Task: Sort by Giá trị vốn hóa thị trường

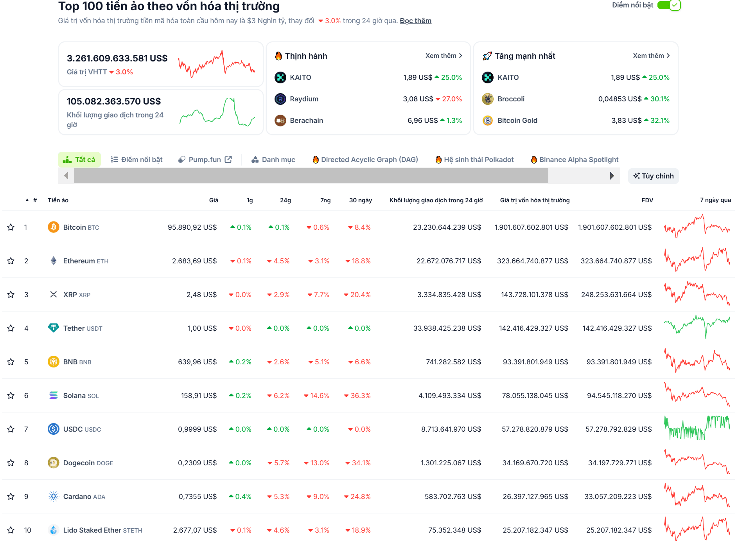Action: 535,200
